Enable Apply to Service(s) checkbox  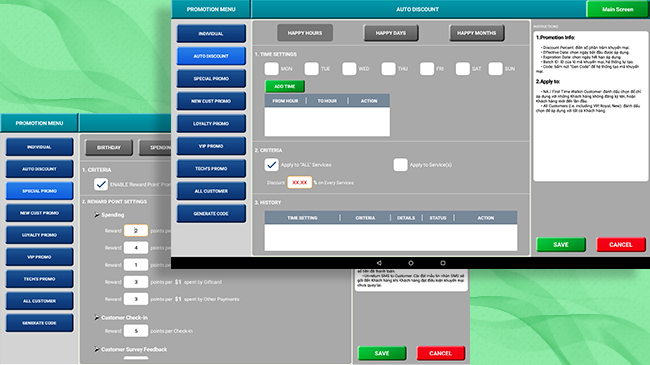(400, 165)
